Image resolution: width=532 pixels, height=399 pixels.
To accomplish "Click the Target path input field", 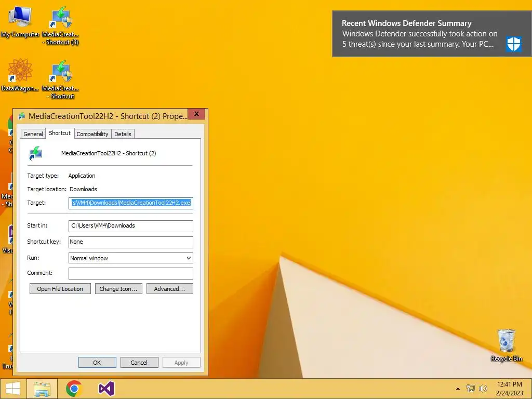I will [x=130, y=203].
